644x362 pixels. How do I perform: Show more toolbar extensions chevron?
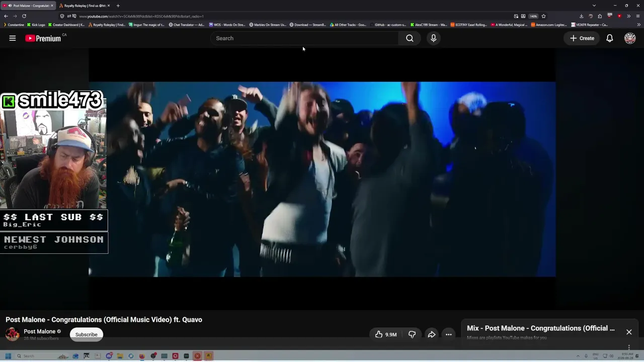(x=628, y=16)
